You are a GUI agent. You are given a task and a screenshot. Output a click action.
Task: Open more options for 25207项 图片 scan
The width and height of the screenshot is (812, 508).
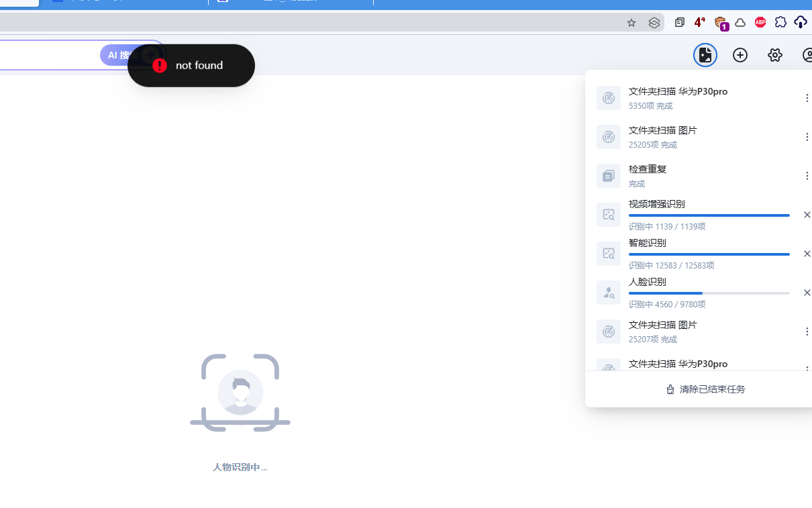point(807,332)
